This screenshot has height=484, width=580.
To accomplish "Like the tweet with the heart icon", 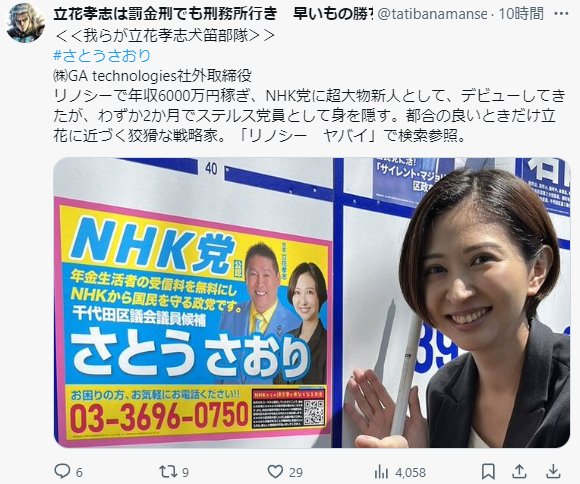I will [275, 472].
